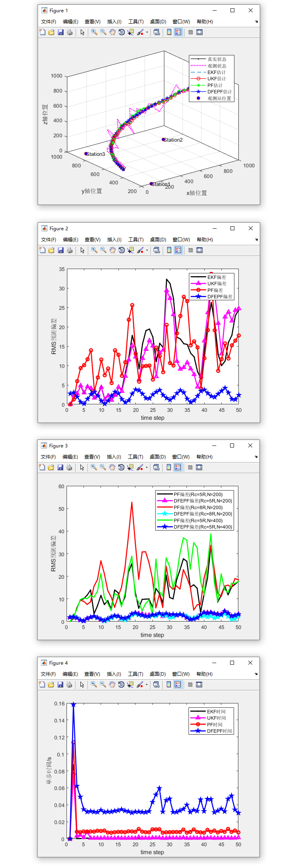Toggle Insert Colorbar in Figure 3
Viewport: 297px width, 868px height.
(x=169, y=467)
